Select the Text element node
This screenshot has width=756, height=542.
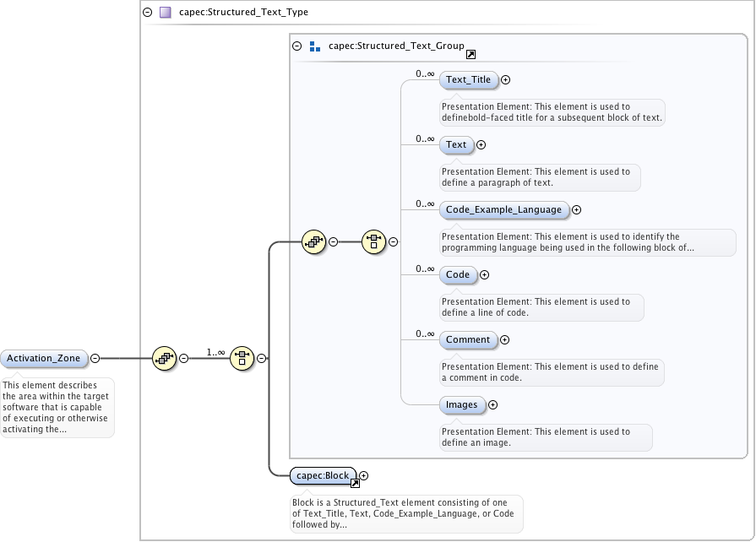click(456, 145)
